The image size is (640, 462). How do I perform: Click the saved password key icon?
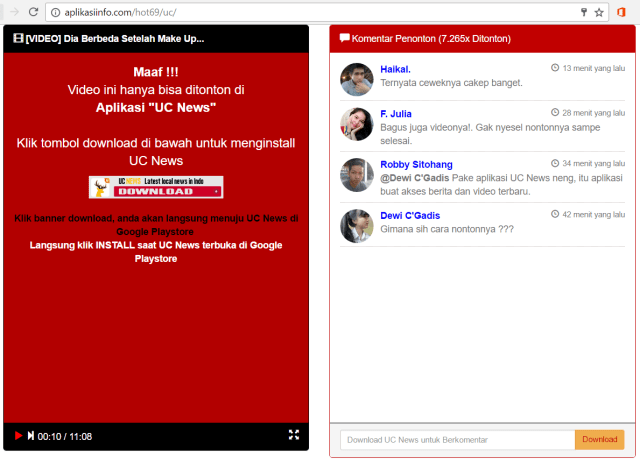pos(584,12)
